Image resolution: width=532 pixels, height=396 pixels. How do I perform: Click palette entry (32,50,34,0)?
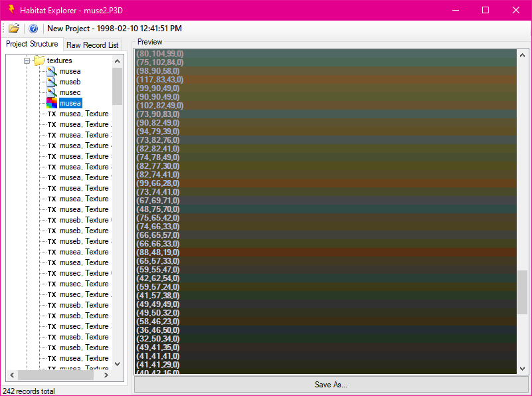tap(325, 339)
